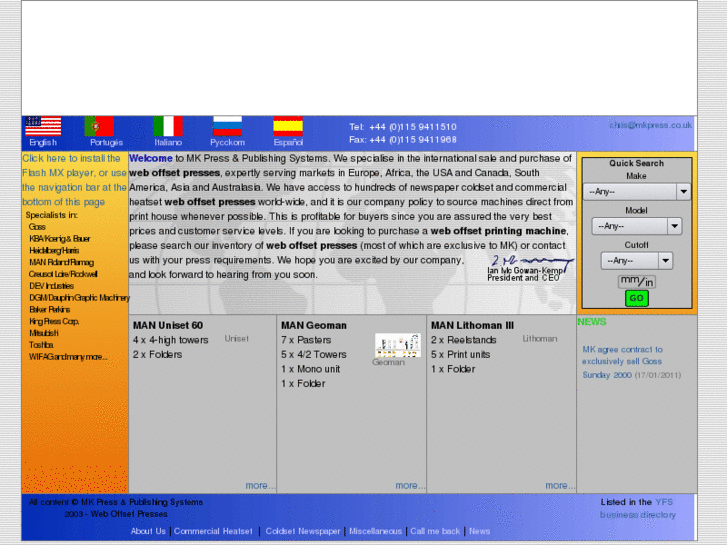Click the green GO search button

point(637,298)
